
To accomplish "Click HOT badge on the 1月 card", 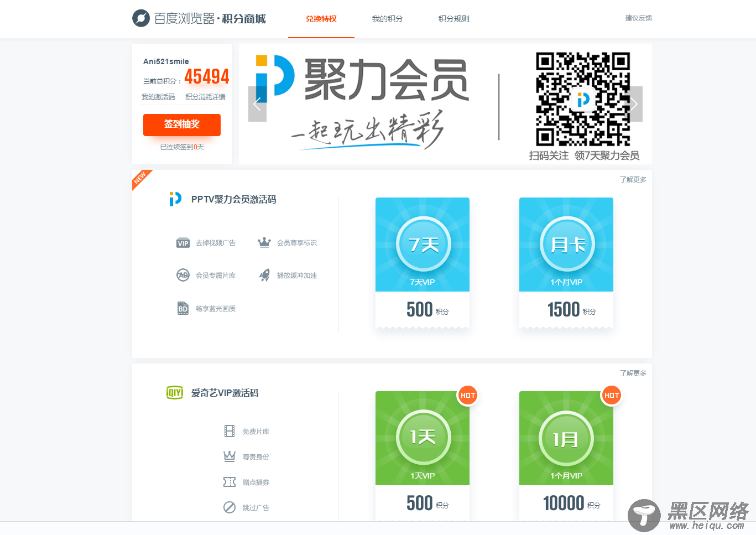I will (x=612, y=395).
